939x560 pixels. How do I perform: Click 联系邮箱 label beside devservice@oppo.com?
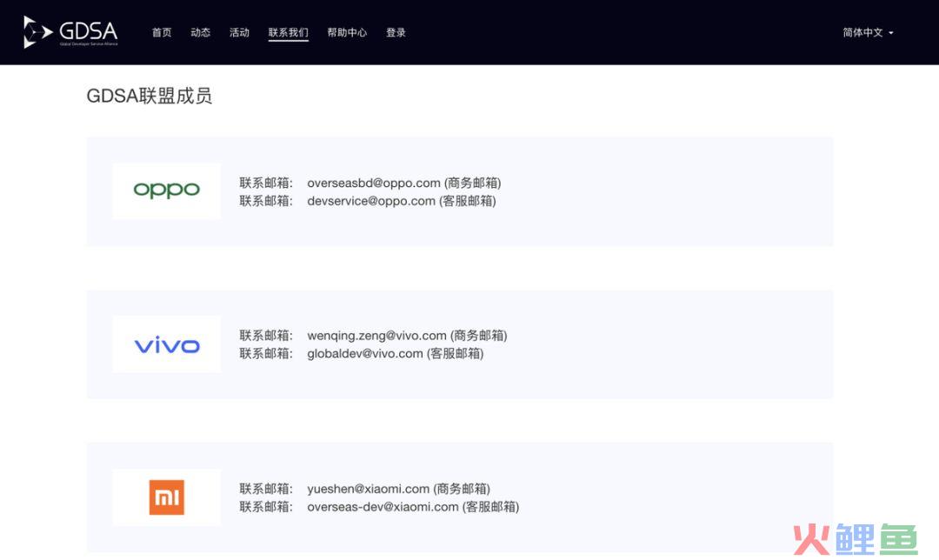(266, 201)
